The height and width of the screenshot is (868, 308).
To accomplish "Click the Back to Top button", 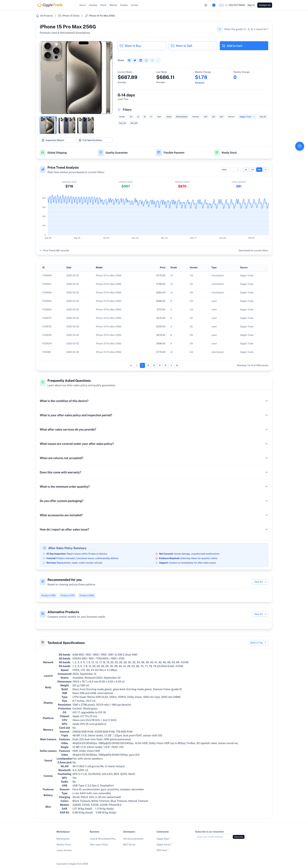I will click(258, 643).
